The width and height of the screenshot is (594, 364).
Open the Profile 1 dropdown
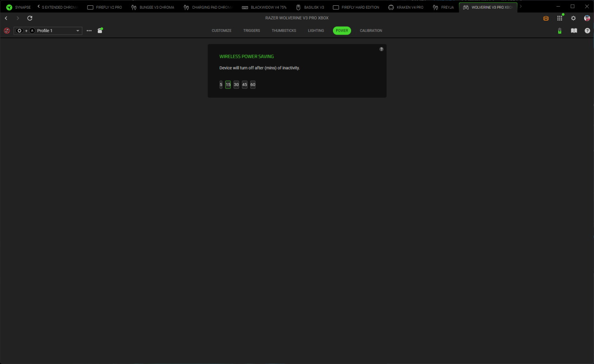[x=48, y=31]
